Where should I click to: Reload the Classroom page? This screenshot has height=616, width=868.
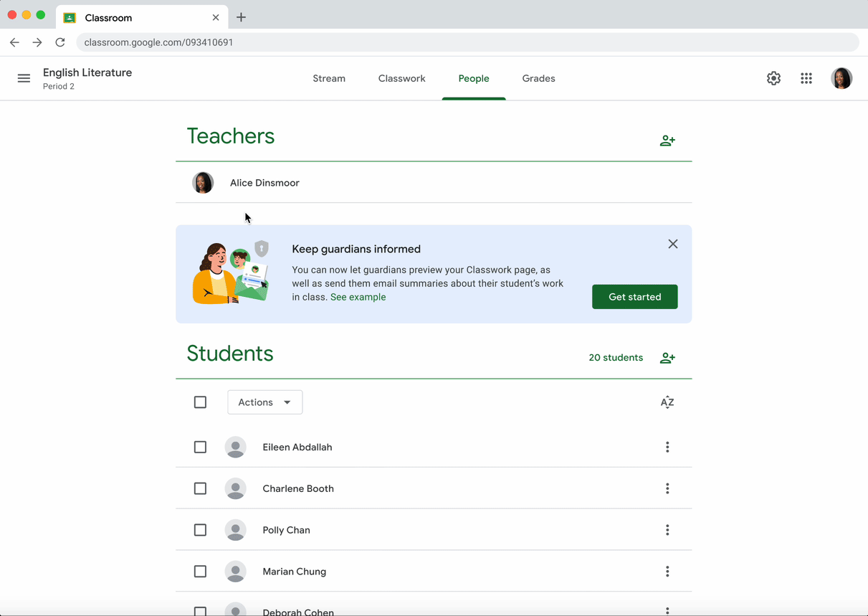coord(60,42)
